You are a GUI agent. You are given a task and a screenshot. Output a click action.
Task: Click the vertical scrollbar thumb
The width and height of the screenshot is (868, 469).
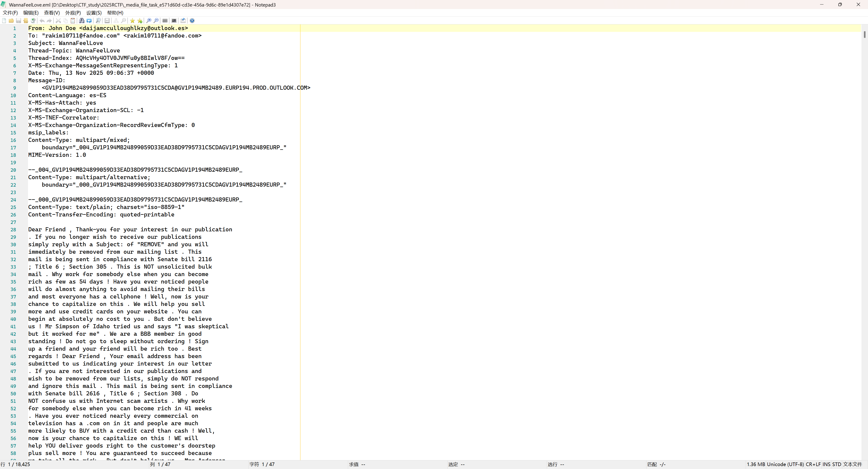click(x=865, y=34)
